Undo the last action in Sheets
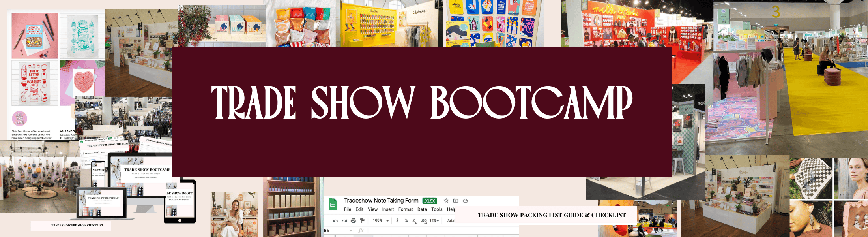Viewport: 868px width, 237px height. (335, 221)
